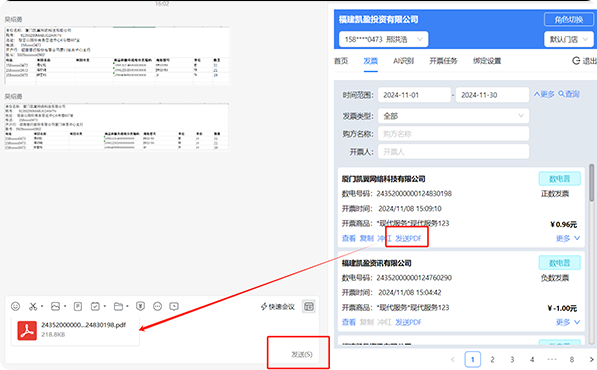Image resolution: width=597 pixels, height=370 pixels.
Task: Open the calendar task checkmark icon
Action: click(95, 306)
